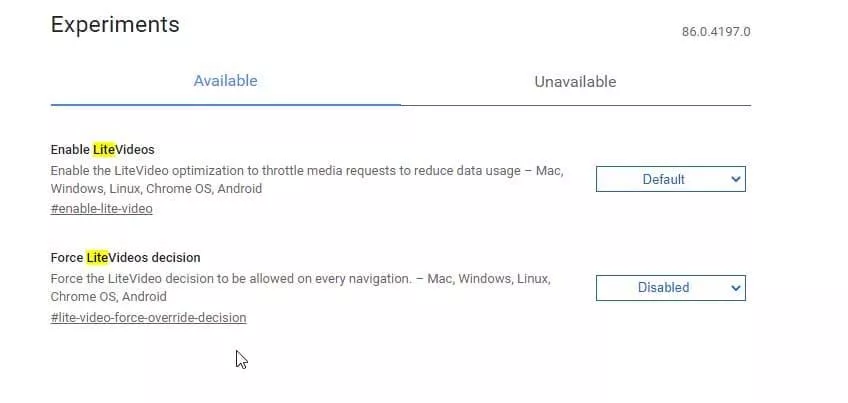
Task: Open the Default dropdown for Enable LiteVideos
Action: click(x=671, y=179)
